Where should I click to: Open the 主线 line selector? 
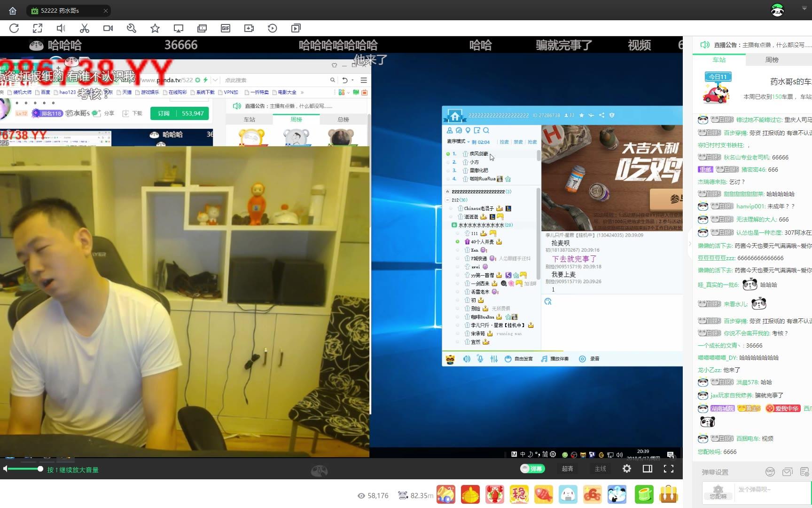click(600, 468)
